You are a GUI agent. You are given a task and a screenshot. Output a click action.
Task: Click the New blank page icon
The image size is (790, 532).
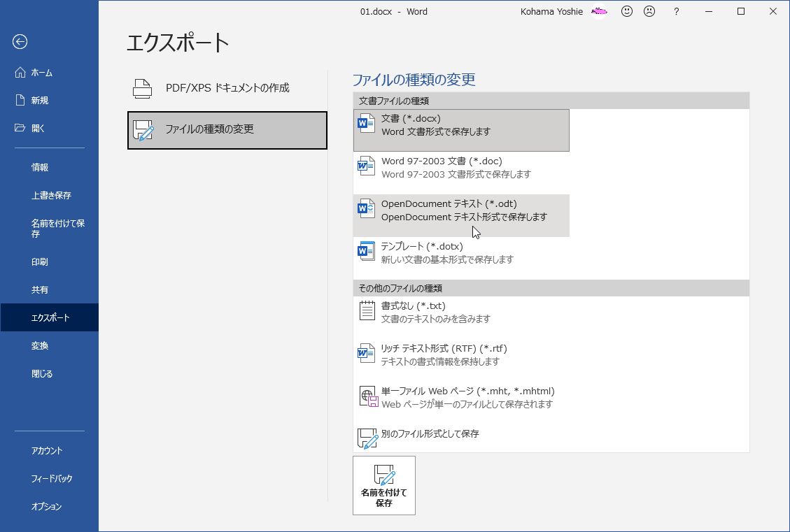[20, 100]
